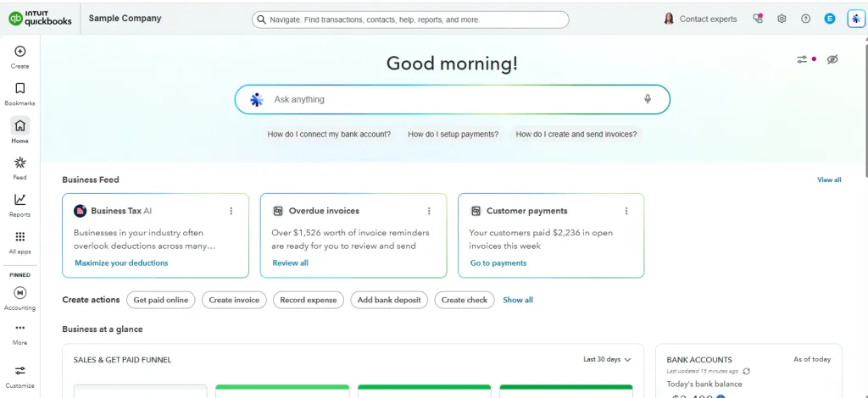868x398 pixels.
Task: Select Create check action
Action: pos(465,300)
